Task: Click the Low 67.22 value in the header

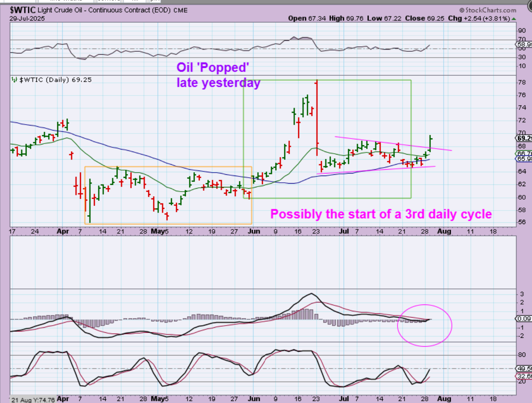Action: coord(383,19)
